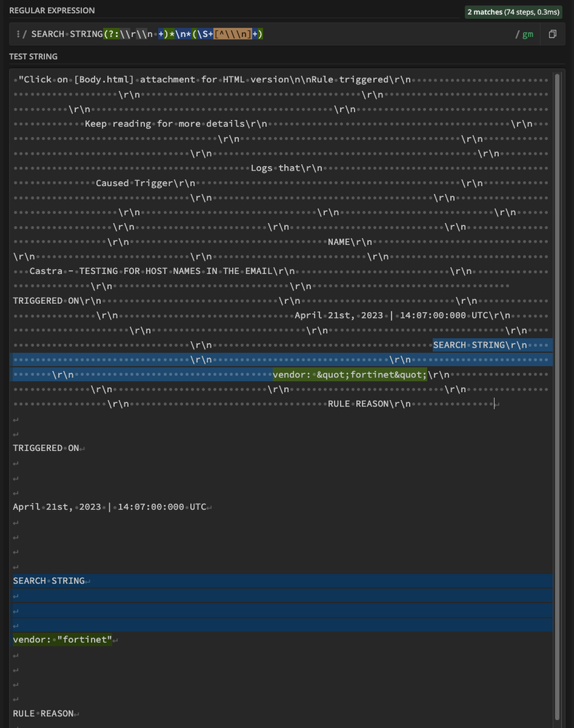Click the 'vendor: &quot;fortinet&quot;' captured group
This screenshot has height=728, width=574.
(x=350, y=375)
